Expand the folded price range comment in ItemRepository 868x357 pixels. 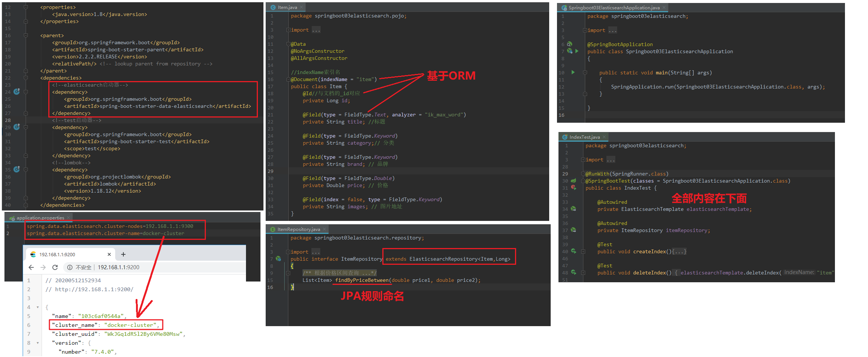[x=288, y=273]
